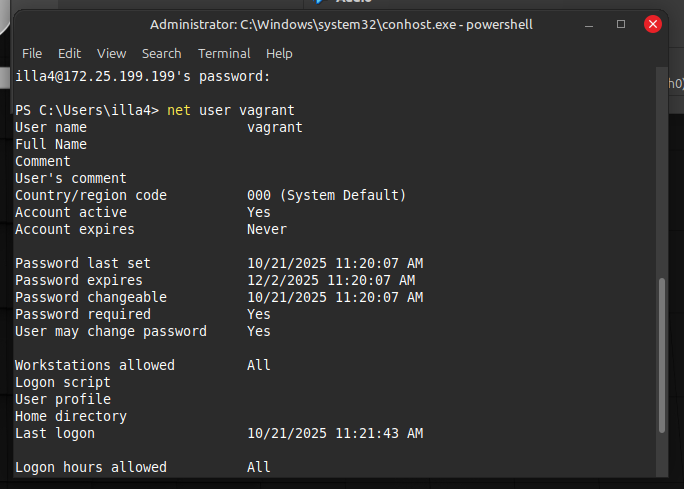Maximize the conhost terminal window

pyautogui.click(x=621, y=24)
